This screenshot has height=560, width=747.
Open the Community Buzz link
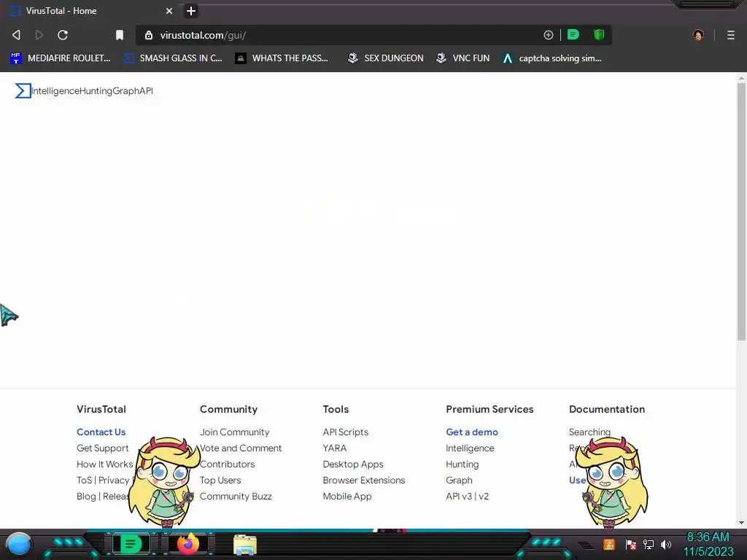click(x=236, y=496)
